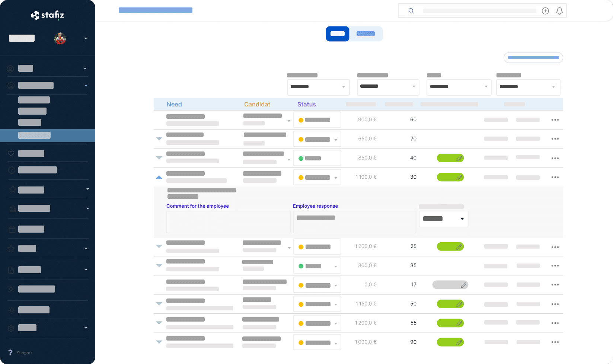Click inside the Comment for the employee field
This screenshot has width=613, height=364.
(x=228, y=222)
